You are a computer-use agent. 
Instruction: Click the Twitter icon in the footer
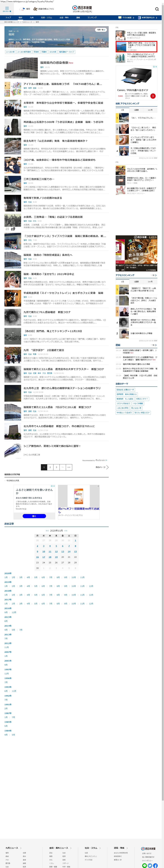point(150,865)
